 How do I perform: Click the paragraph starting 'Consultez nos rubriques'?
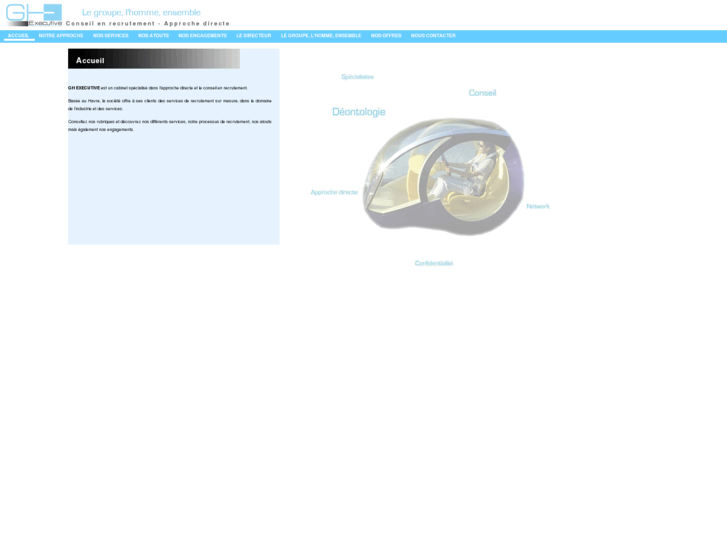tap(170, 126)
